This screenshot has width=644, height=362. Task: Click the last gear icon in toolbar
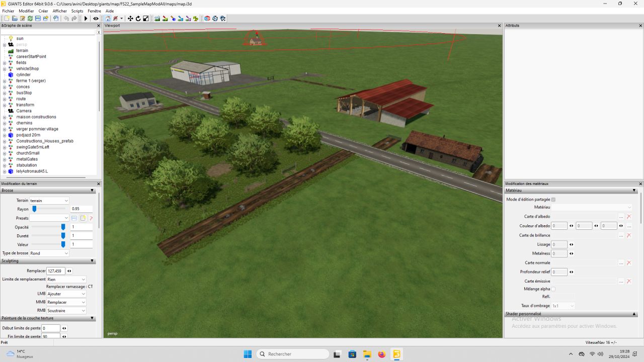coord(222,19)
